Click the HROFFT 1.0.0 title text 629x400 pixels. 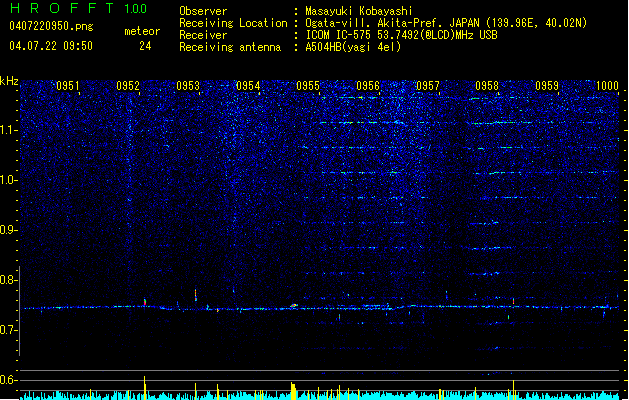click(79, 8)
